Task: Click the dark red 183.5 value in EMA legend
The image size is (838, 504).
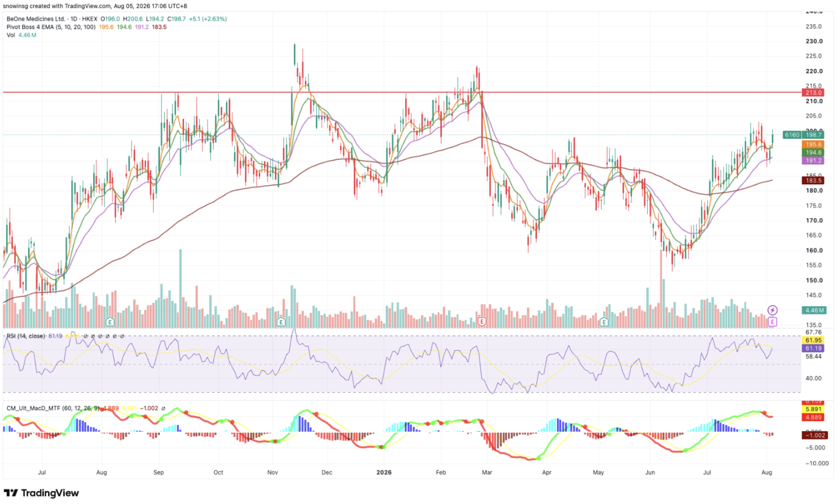Action: [x=159, y=27]
